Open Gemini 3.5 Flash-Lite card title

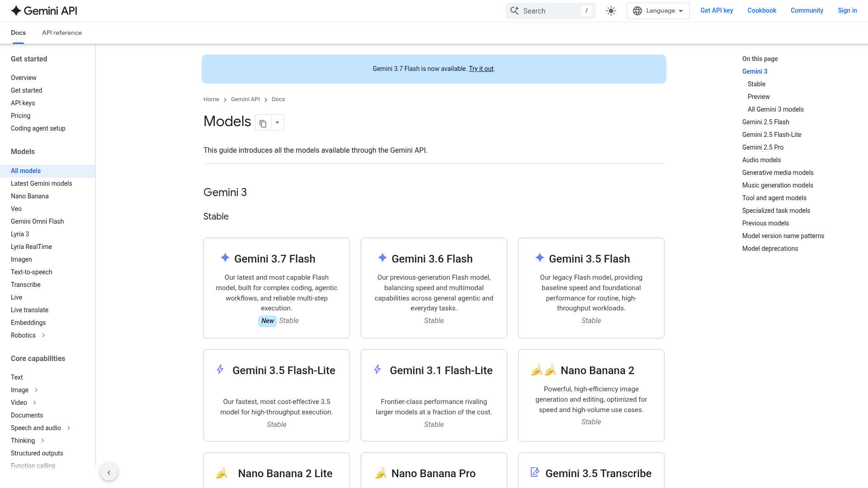tap(284, 371)
